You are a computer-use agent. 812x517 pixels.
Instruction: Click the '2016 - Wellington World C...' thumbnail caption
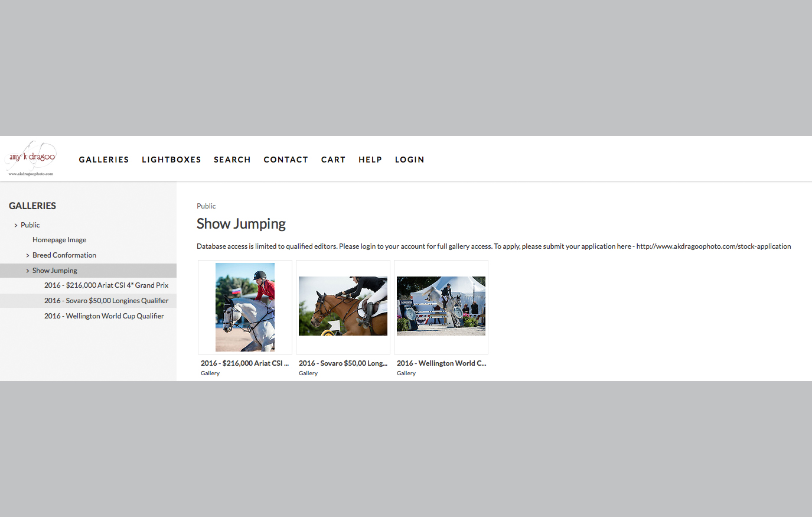442,363
